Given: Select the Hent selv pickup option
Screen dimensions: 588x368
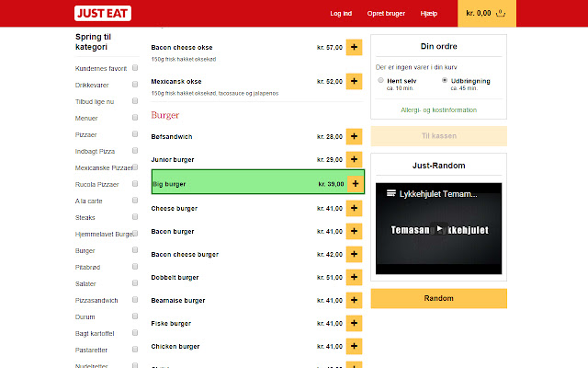Looking at the screenshot, I should [x=380, y=80].
